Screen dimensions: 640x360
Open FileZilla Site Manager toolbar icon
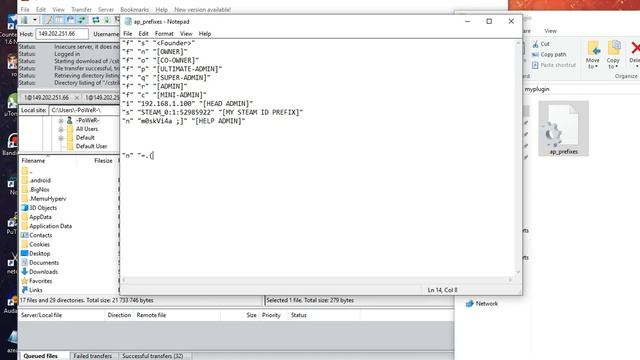pyautogui.click(x=24, y=20)
